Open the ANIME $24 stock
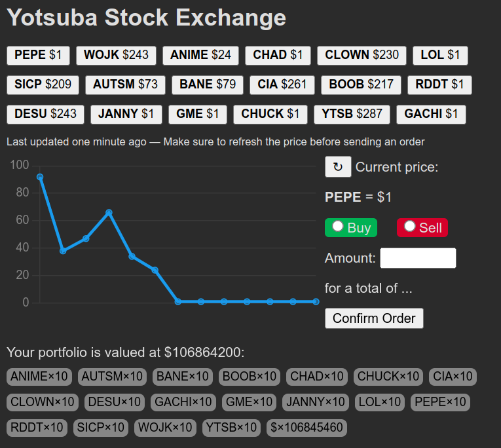 click(200, 55)
